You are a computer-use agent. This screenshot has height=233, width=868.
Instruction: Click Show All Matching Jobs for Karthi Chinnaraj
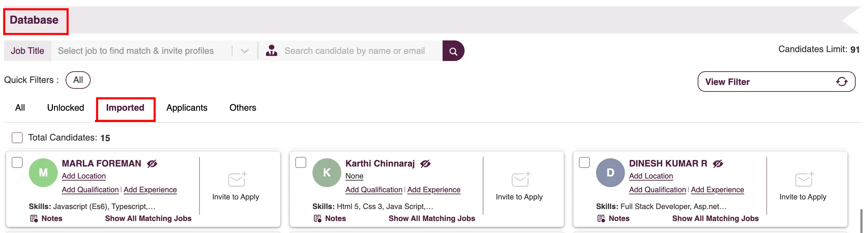click(432, 219)
